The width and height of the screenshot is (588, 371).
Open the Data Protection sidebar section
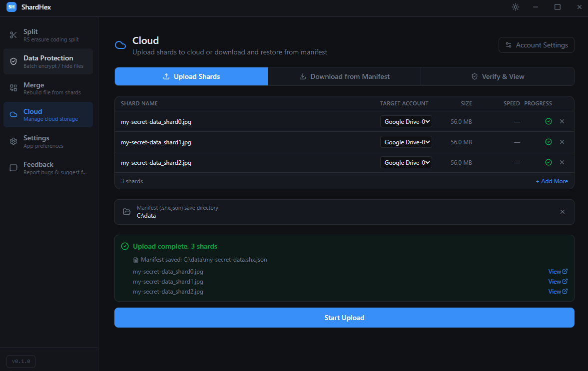pos(48,61)
